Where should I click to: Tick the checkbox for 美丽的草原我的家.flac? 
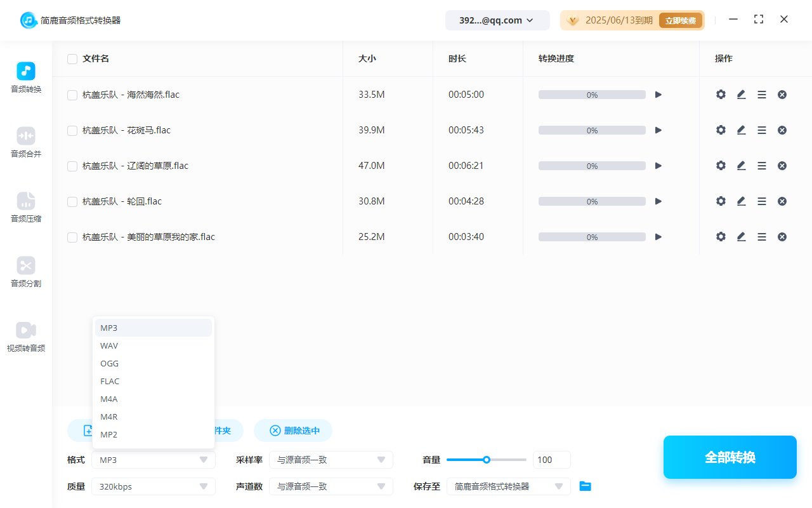(x=72, y=236)
